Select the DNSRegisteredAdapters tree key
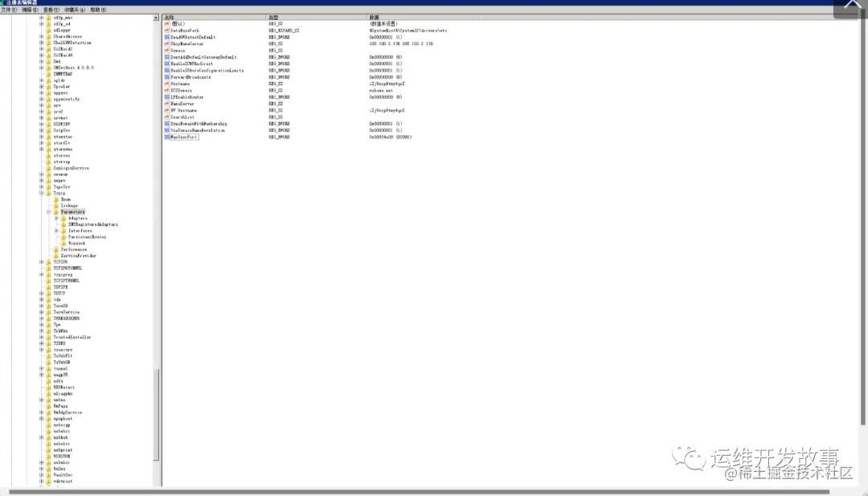Screen dimensions: 868x496 [x=93, y=224]
